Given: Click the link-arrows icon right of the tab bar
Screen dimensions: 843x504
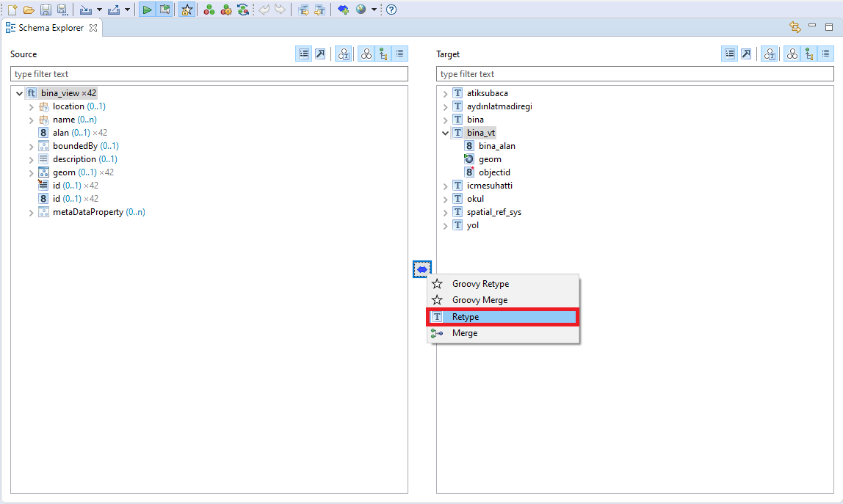Looking at the screenshot, I should point(795,27).
